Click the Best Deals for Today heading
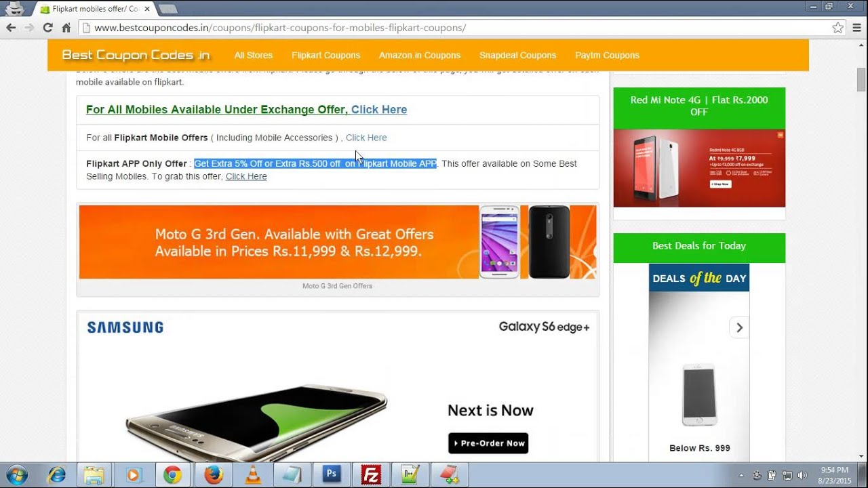868x488 pixels. pos(699,246)
